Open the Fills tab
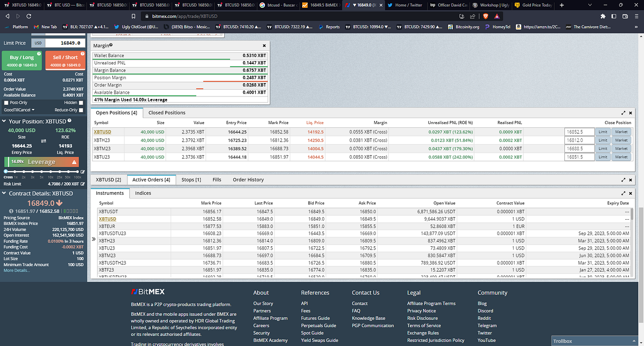The width and height of the screenshot is (644, 346). [217, 180]
